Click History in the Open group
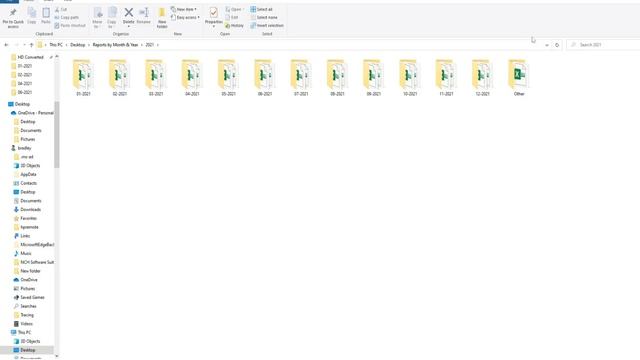Viewport: 640px width, 360px height. pos(234,26)
